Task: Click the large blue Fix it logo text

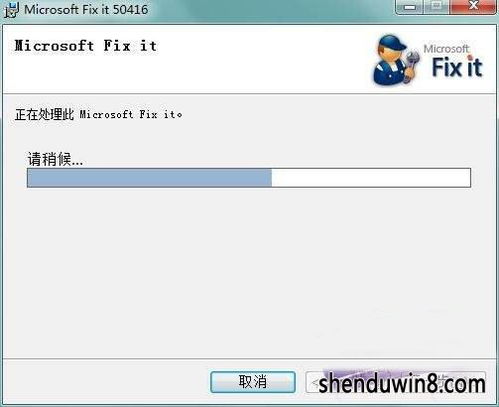Action: (457, 67)
